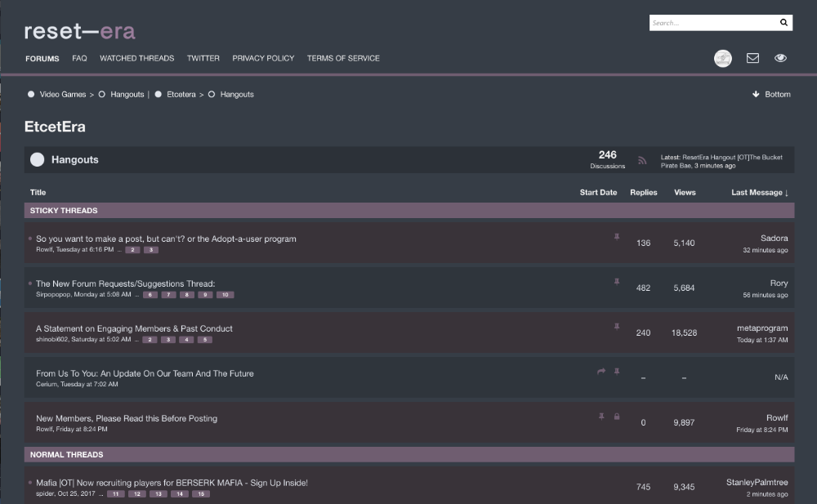
Task: Sort threads by Replies column
Action: pyautogui.click(x=644, y=192)
